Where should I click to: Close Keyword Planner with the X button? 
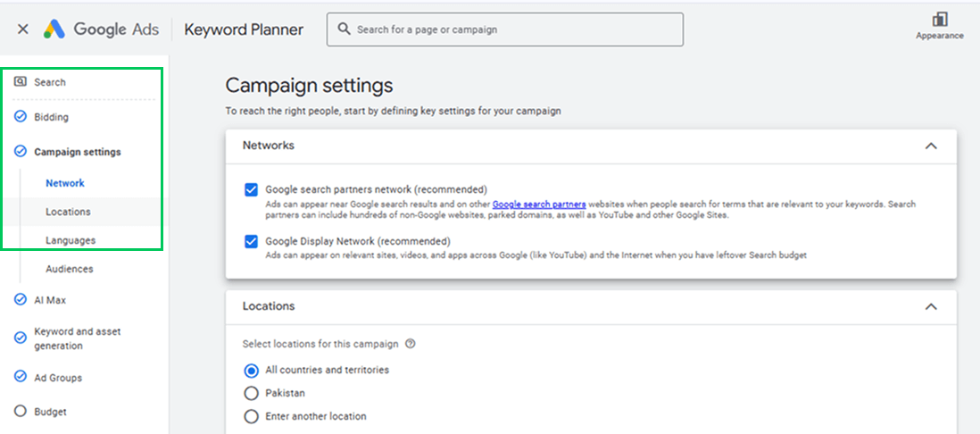pos(22,29)
